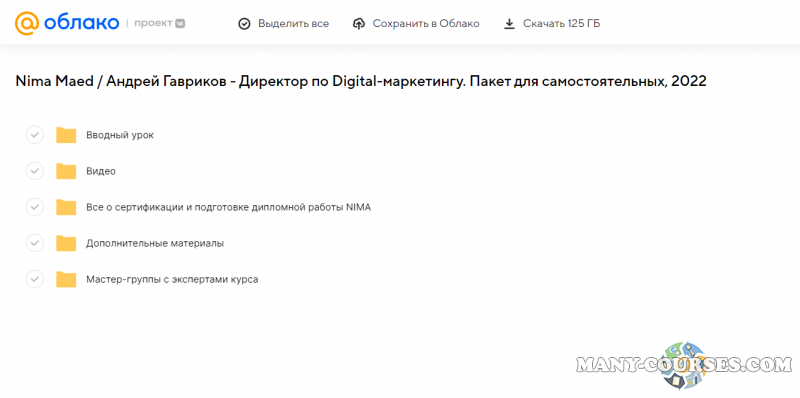Open the Вводный урок folder icon

pos(66,135)
